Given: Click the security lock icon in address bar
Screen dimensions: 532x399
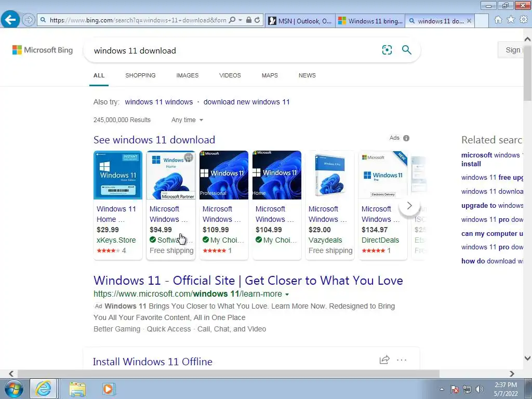Looking at the screenshot, I should pyautogui.click(x=249, y=20).
